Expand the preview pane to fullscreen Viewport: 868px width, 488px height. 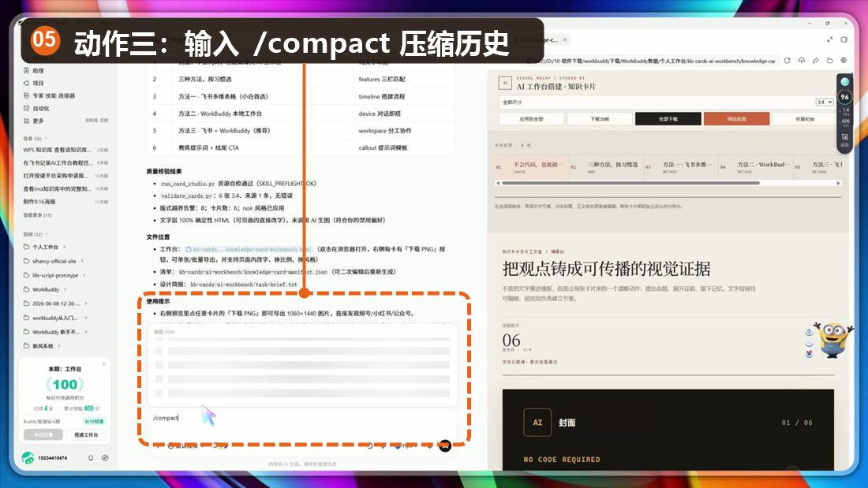(x=830, y=40)
